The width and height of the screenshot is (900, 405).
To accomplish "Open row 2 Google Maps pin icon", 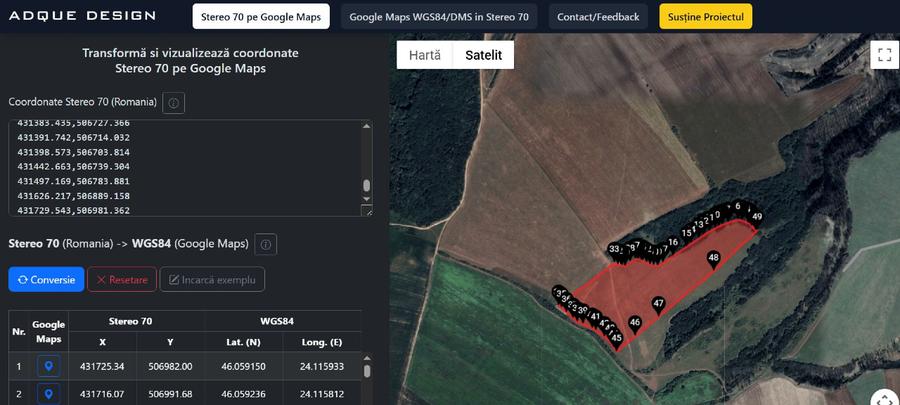I will tap(49, 394).
